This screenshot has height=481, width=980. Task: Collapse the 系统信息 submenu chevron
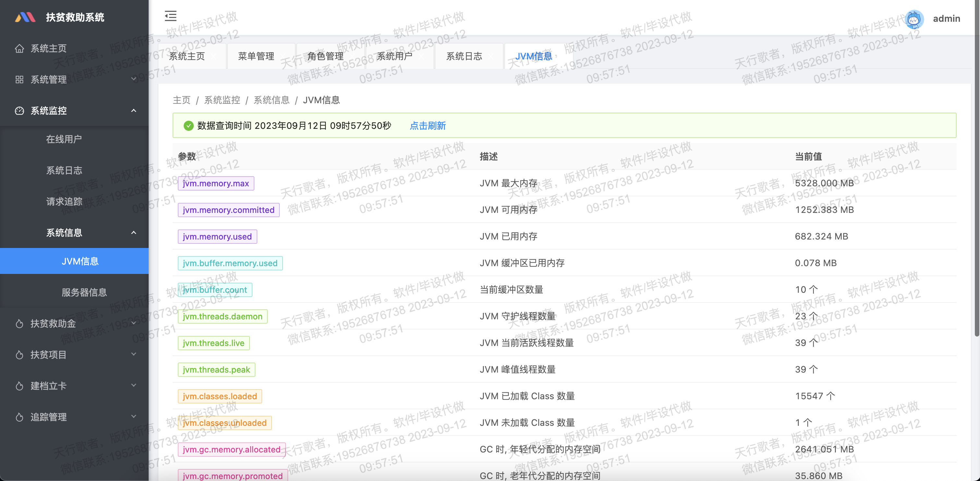[133, 232]
